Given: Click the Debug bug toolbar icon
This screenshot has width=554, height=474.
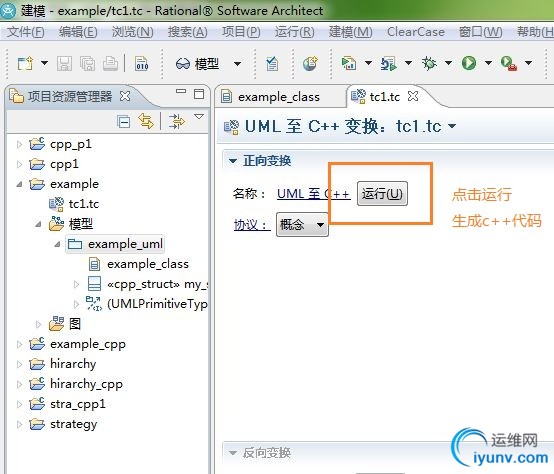Looking at the screenshot, I should (429, 63).
